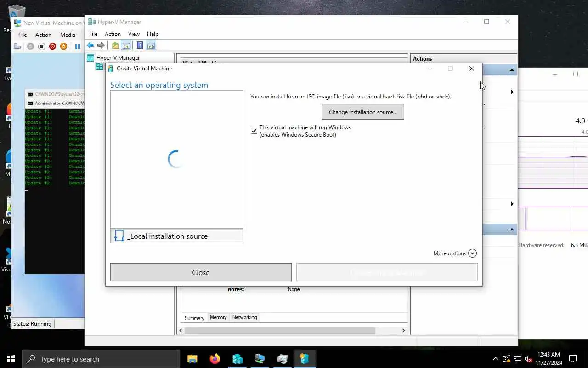Screen dimensions: 588x368
Task: Open Help menu in Hyper-V Manager
Action: point(153,34)
